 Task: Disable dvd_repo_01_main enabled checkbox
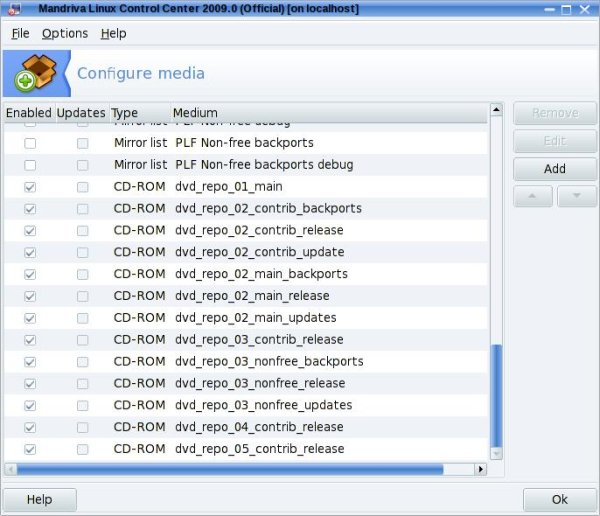click(30, 187)
